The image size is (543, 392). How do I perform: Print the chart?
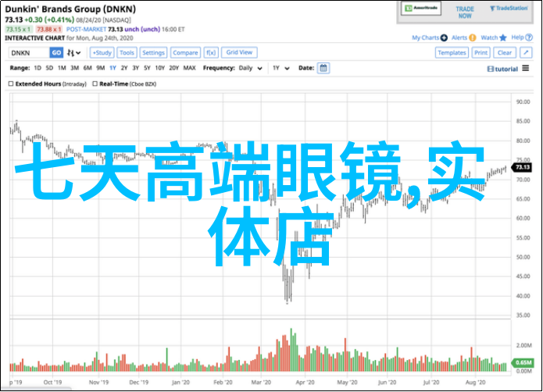[x=481, y=52]
